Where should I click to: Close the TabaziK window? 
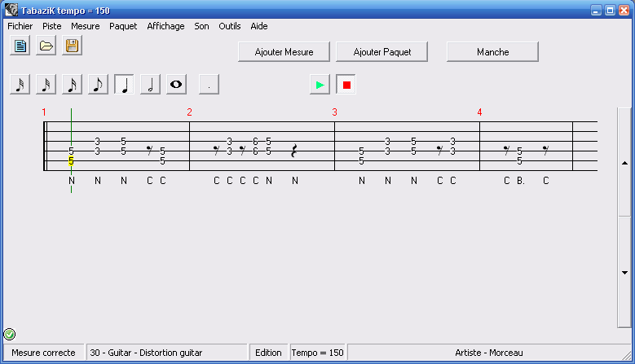point(624,11)
